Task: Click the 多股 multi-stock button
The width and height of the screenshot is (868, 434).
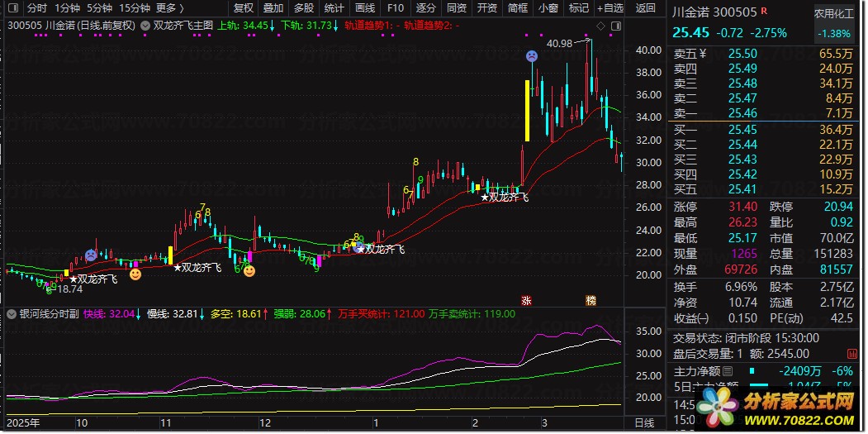Action: (304, 7)
